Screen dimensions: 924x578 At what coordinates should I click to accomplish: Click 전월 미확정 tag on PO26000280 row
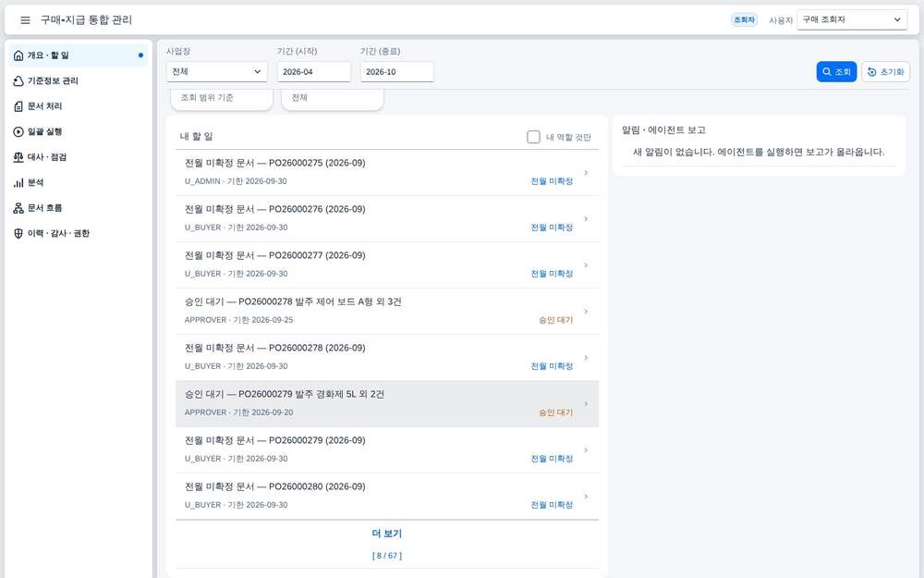pyautogui.click(x=552, y=505)
